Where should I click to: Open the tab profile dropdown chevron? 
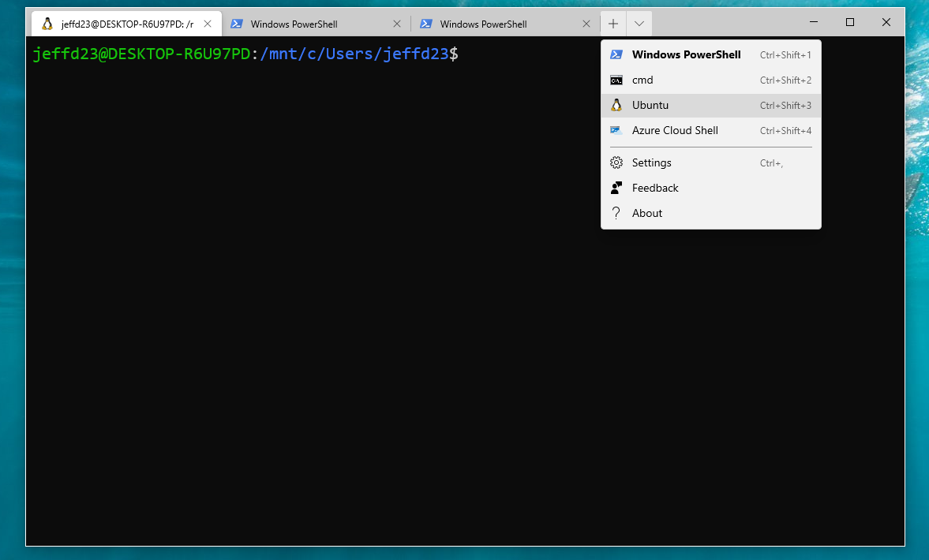pyautogui.click(x=639, y=24)
